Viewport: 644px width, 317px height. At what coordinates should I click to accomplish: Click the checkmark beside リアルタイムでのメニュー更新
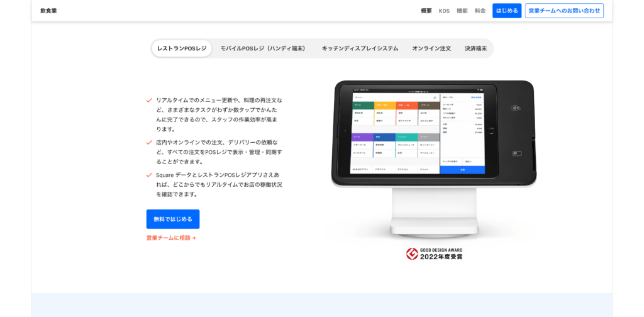pos(149,100)
